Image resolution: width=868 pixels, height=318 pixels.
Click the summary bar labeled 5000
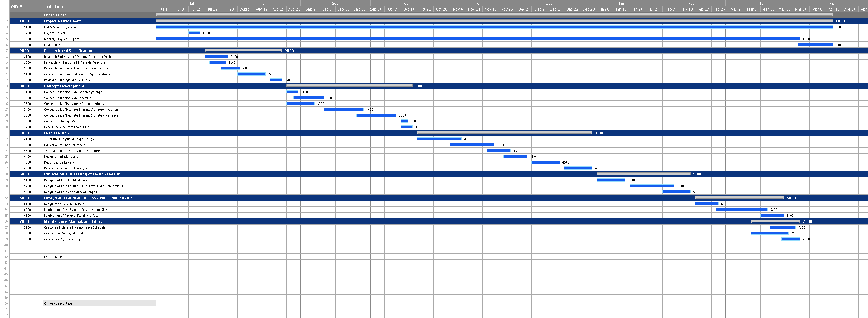click(x=644, y=174)
